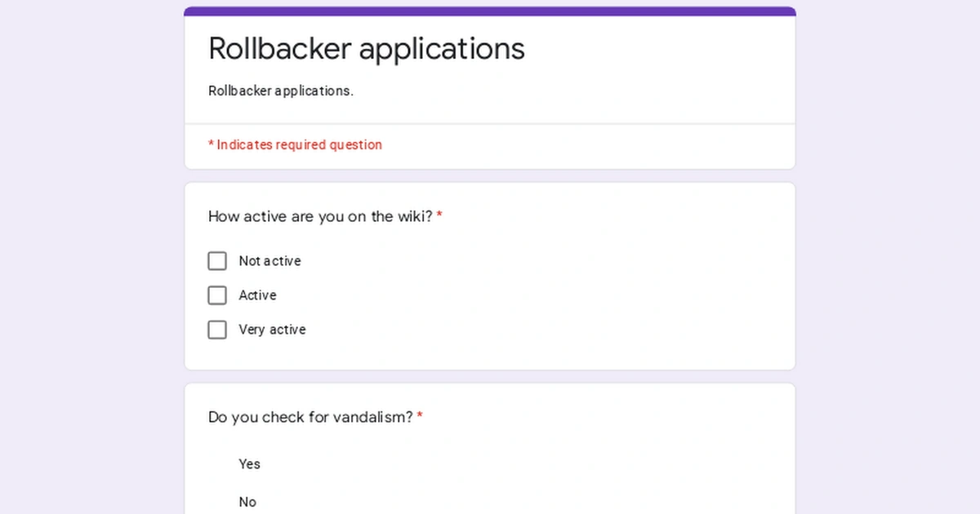Click the form title "Rollbacker applications"

pos(367,49)
